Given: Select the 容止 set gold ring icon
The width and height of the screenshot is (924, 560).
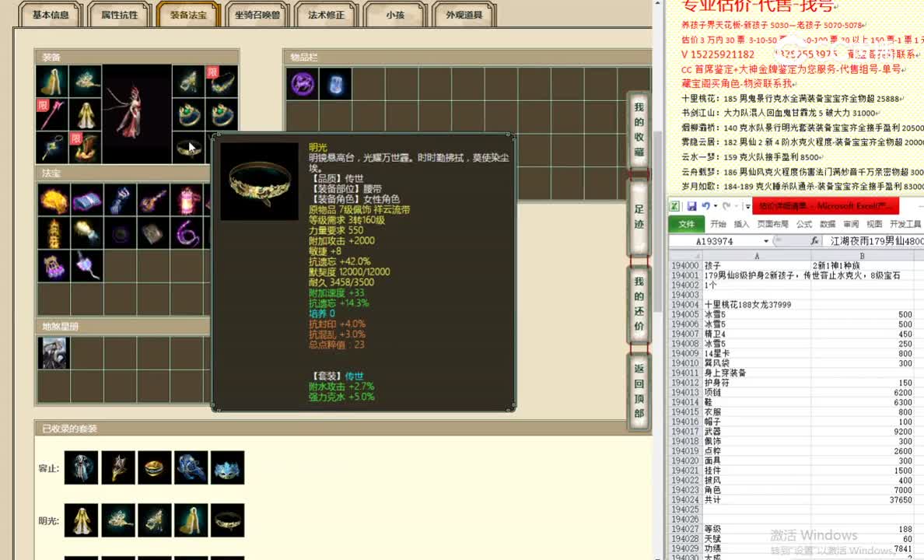Looking at the screenshot, I should 155,468.
